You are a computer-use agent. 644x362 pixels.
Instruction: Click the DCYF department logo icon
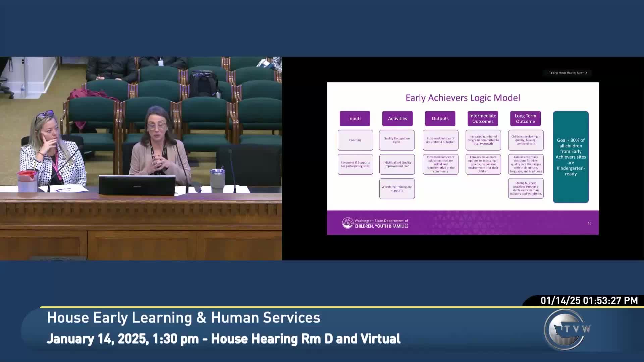coord(347,223)
